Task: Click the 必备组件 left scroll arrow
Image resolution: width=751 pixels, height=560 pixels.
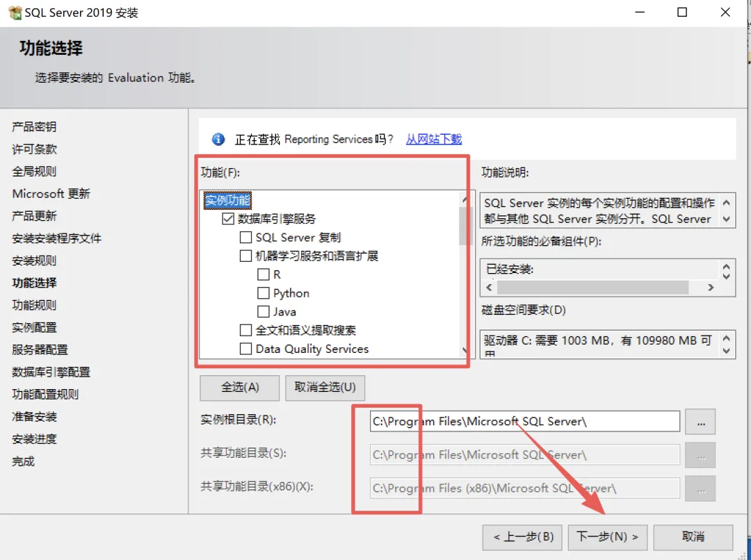Action: coord(489,288)
